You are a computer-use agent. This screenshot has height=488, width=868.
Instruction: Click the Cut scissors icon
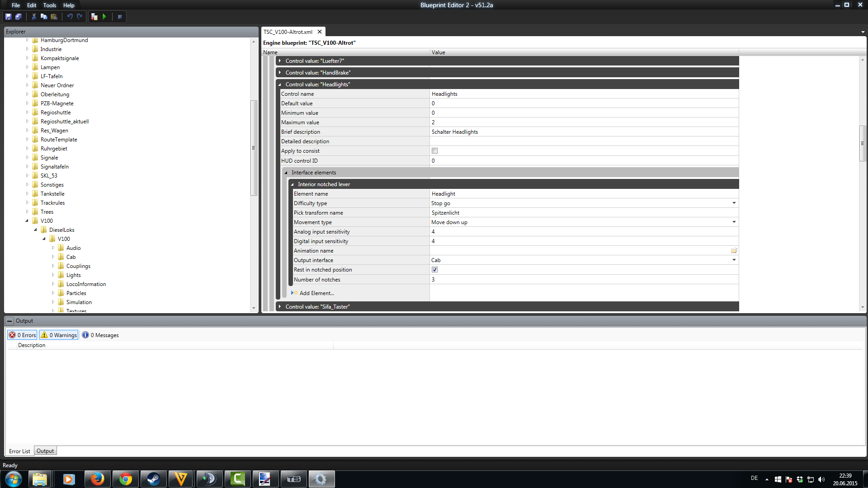point(34,17)
